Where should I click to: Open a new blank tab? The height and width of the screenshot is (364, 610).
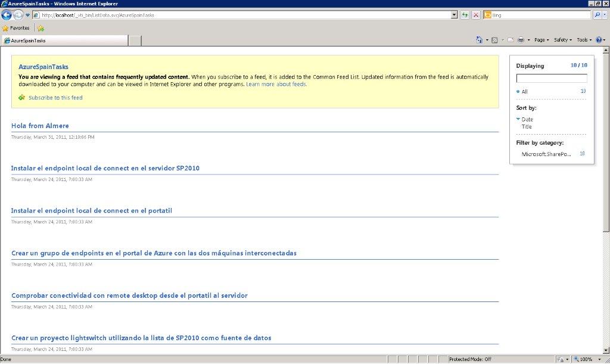pyautogui.click(x=135, y=41)
